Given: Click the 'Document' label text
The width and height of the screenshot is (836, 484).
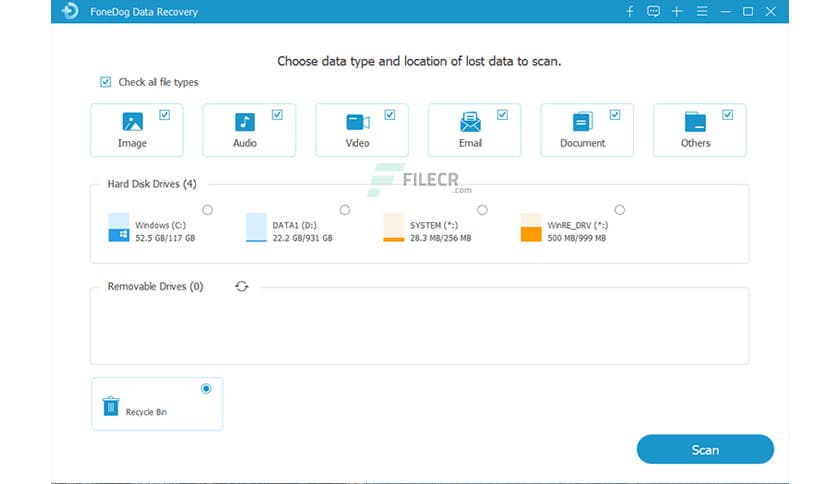Looking at the screenshot, I should pyautogui.click(x=582, y=143).
